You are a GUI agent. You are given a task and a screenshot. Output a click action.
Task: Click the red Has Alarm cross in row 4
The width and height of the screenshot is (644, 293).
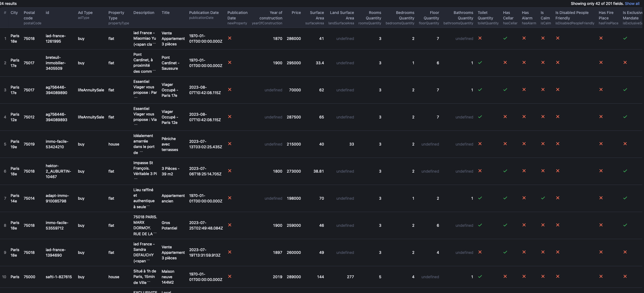pos(524,117)
